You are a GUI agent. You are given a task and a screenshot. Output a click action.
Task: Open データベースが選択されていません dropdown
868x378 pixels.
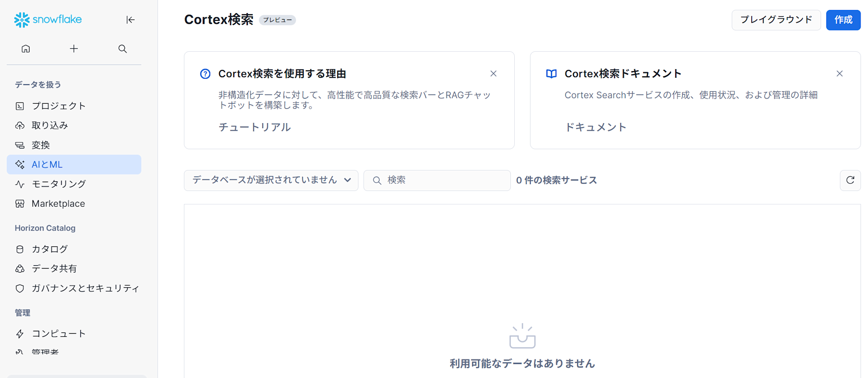click(271, 180)
